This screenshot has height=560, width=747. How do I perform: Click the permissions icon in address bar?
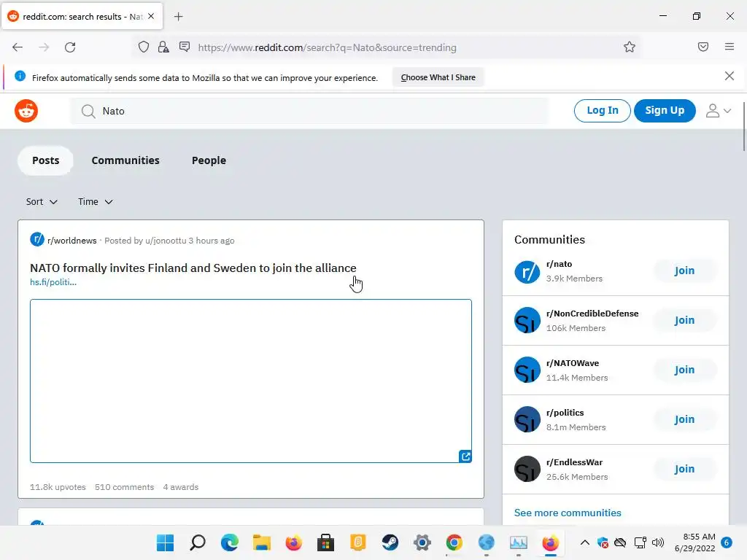click(x=185, y=47)
